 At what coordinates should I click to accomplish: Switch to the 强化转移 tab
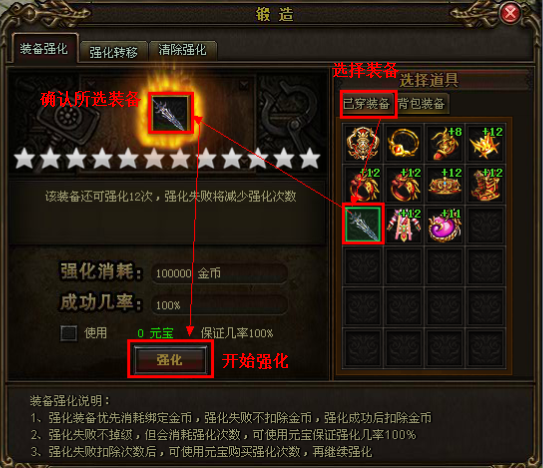[x=113, y=52]
